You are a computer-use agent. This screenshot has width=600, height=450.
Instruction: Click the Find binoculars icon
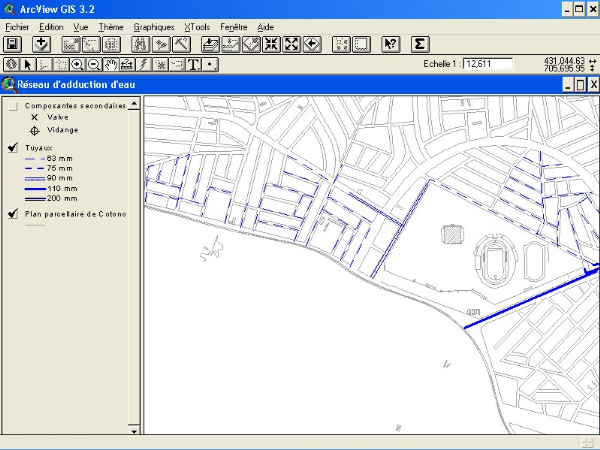click(139, 44)
